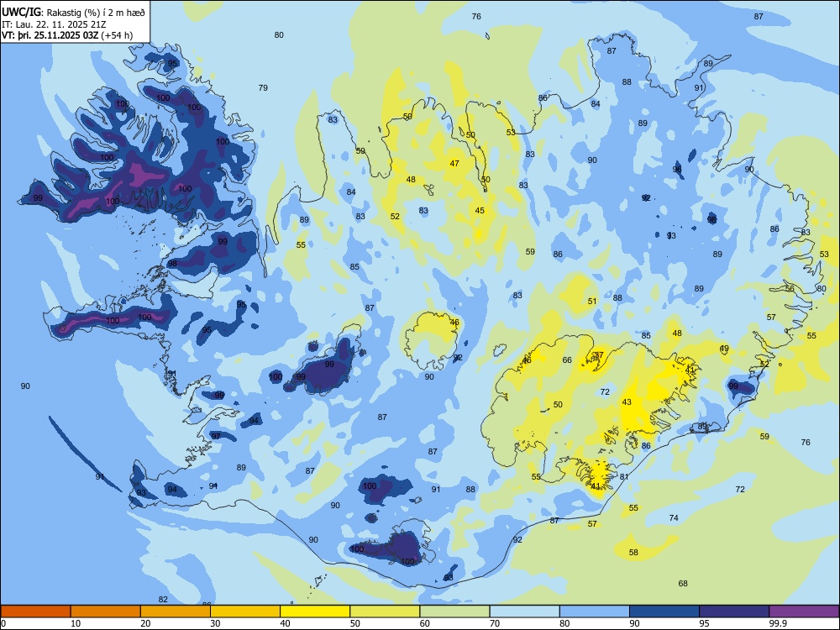840x630 pixels.
Task: Click the orange 10–20 legend swatch
Action: 106,612
